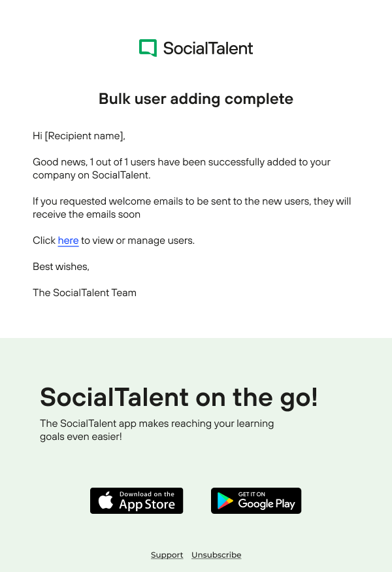Open the Support link in the footer
The width and height of the screenshot is (392, 572).
(167, 555)
